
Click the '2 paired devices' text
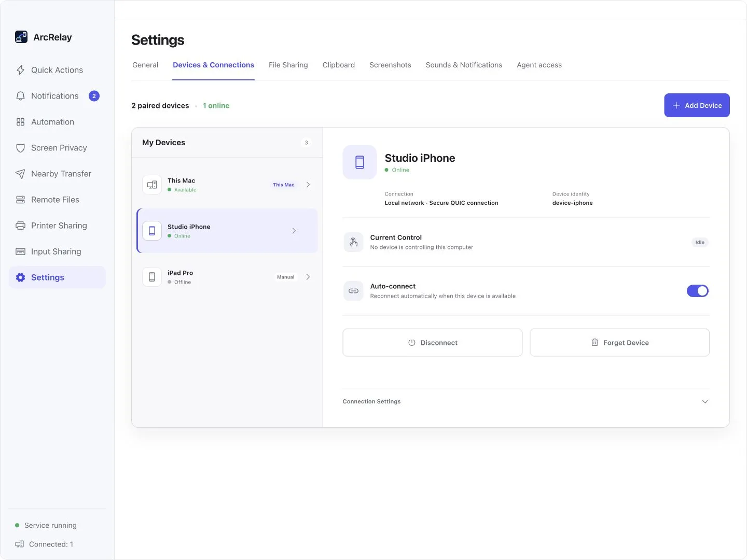(160, 105)
